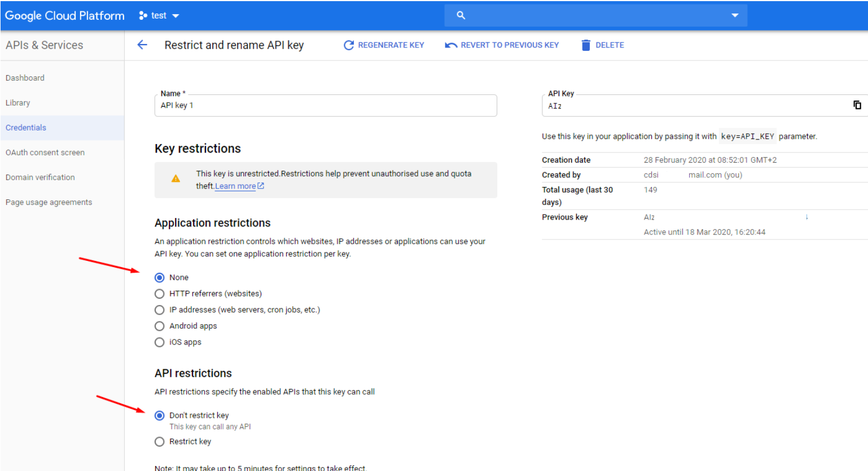Click the back arrow icon
The width and height of the screenshot is (868, 471).
click(142, 45)
